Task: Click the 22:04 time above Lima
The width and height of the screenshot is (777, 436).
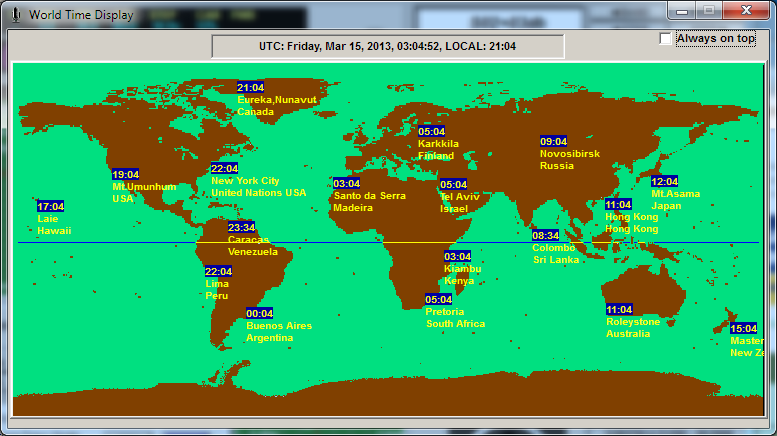Action: 219,272
